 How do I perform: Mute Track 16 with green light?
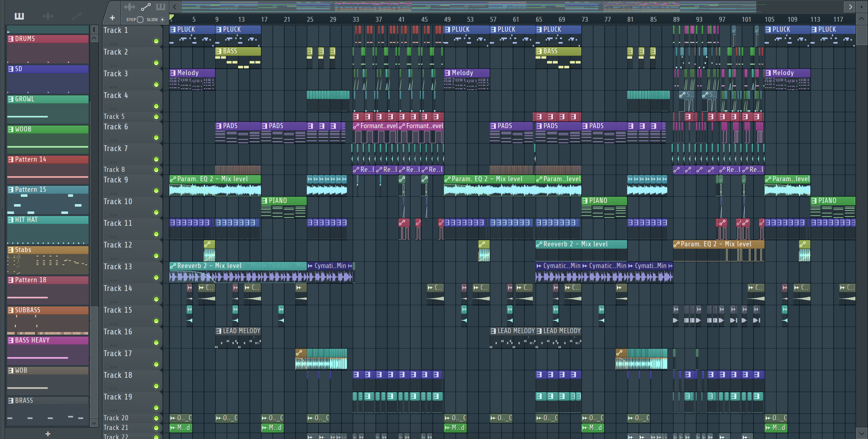156,343
